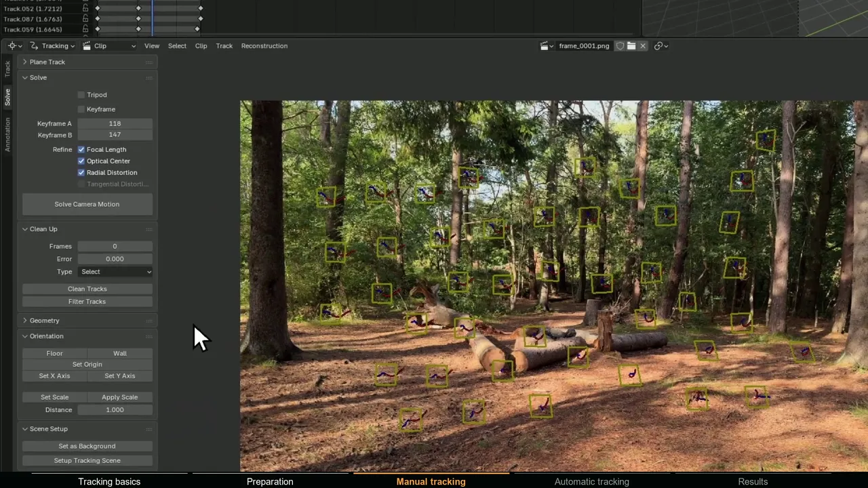Click the Filter Tracks button
The width and height of the screenshot is (868, 488).
pos(87,302)
